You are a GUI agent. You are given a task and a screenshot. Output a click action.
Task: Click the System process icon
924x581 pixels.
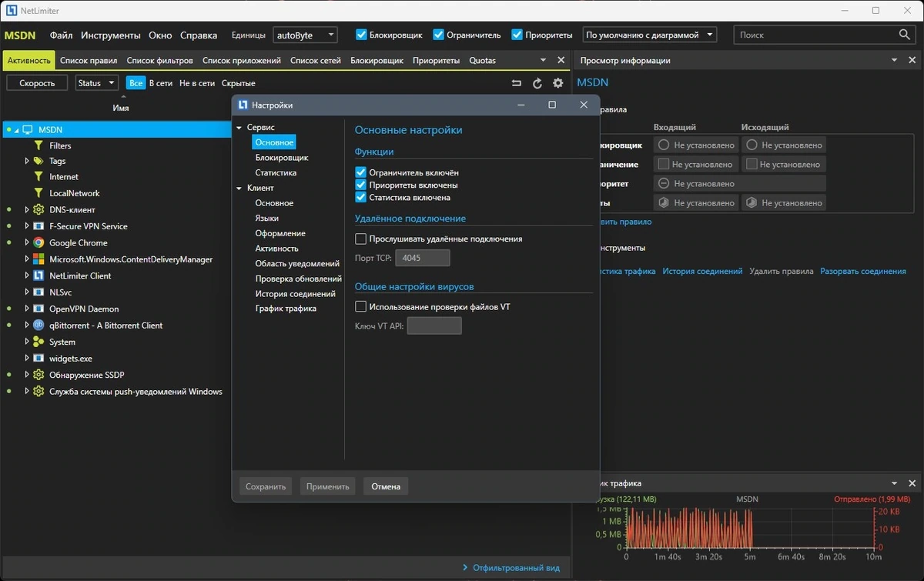[x=38, y=342]
